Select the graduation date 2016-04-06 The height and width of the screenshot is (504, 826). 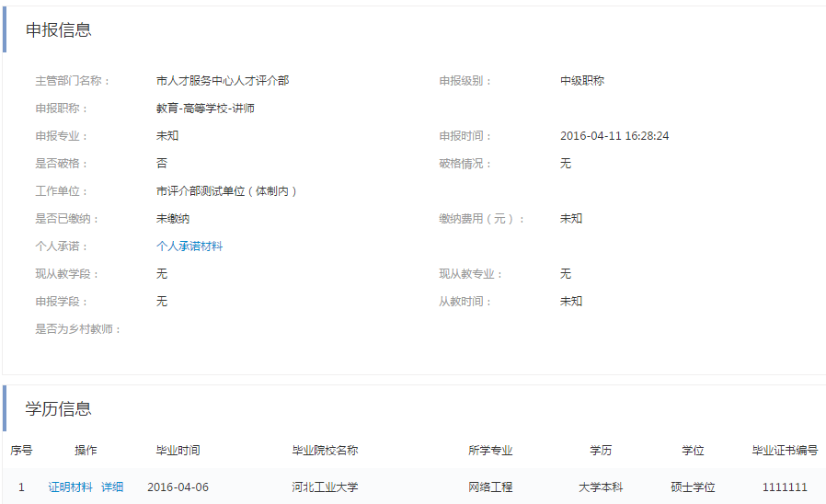coord(178,487)
